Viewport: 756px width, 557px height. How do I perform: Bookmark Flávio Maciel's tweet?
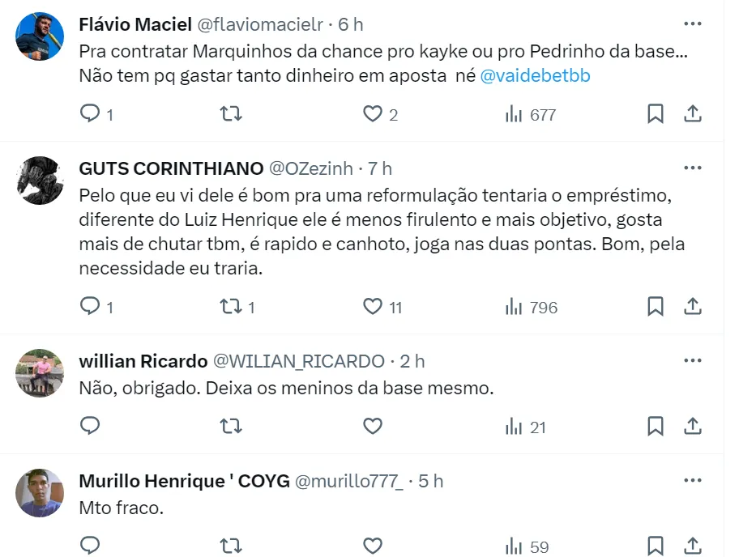[656, 114]
